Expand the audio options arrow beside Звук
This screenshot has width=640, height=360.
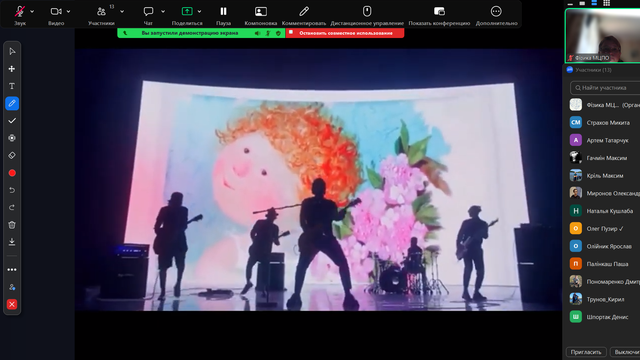[x=32, y=11]
